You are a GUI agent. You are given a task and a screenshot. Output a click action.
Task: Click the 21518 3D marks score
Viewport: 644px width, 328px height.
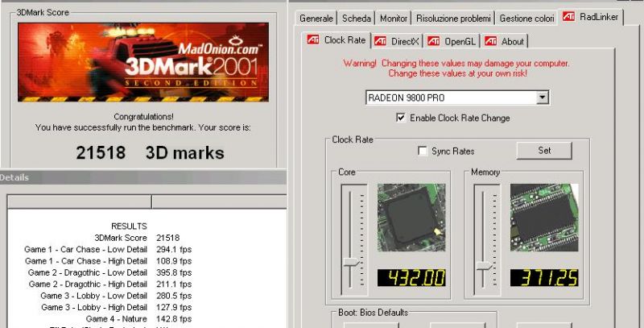point(150,152)
